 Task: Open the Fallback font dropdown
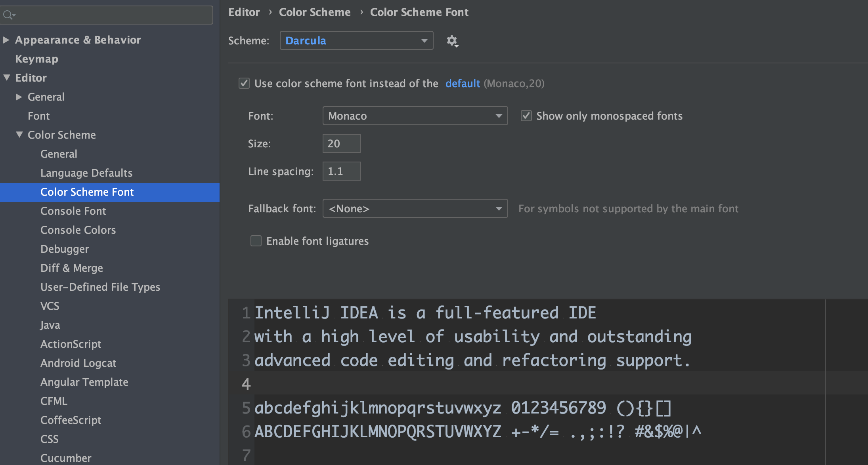pyautogui.click(x=415, y=208)
